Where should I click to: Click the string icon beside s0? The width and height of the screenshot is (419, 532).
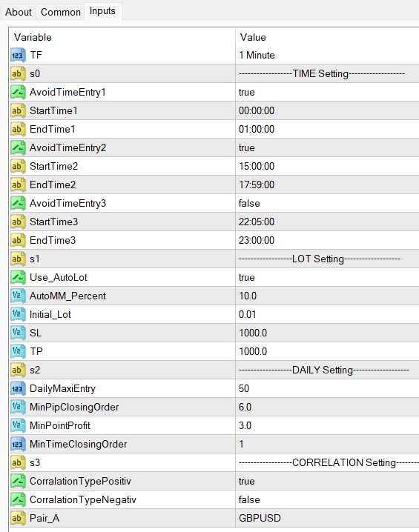click(18, 73)
